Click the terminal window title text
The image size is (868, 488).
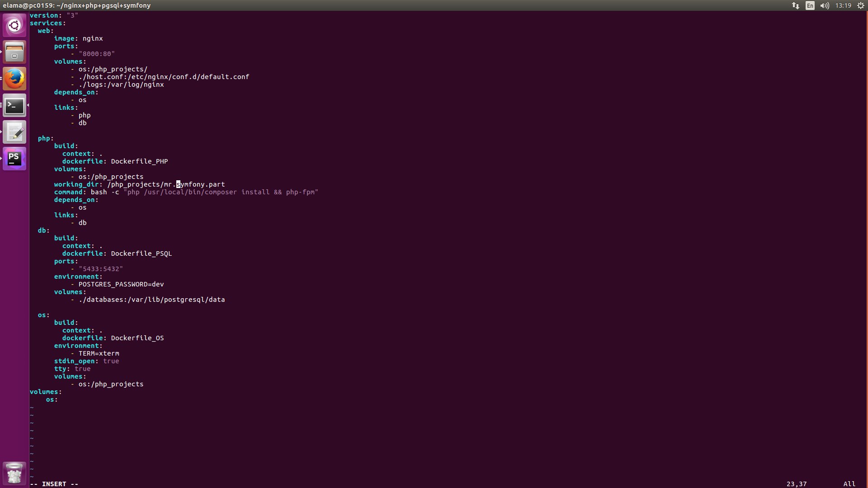click(77, 5)
